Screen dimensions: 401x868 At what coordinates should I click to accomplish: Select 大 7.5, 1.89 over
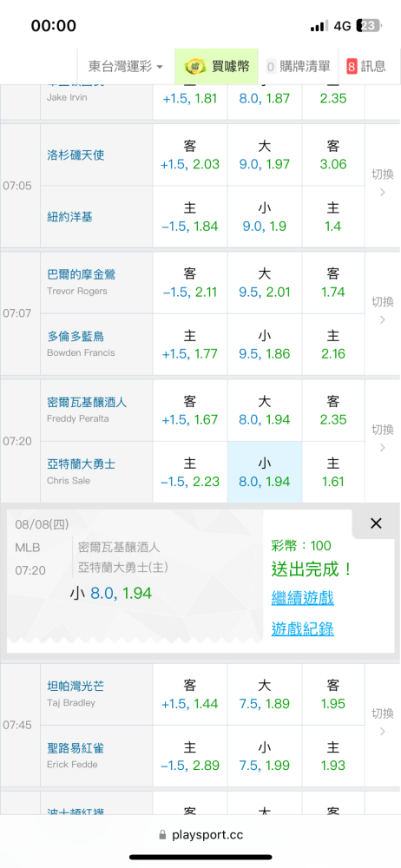pos(265,694)
